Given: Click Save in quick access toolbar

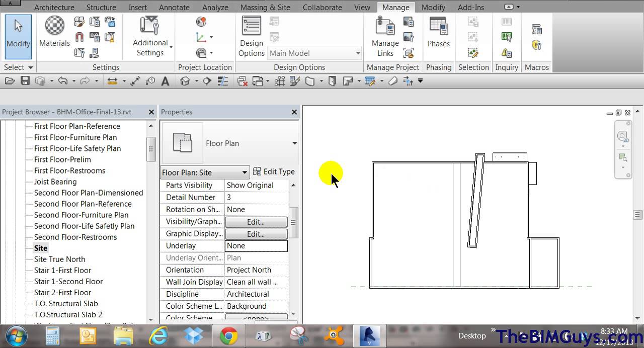Looking at the screenshot, I should click(25, 81).
